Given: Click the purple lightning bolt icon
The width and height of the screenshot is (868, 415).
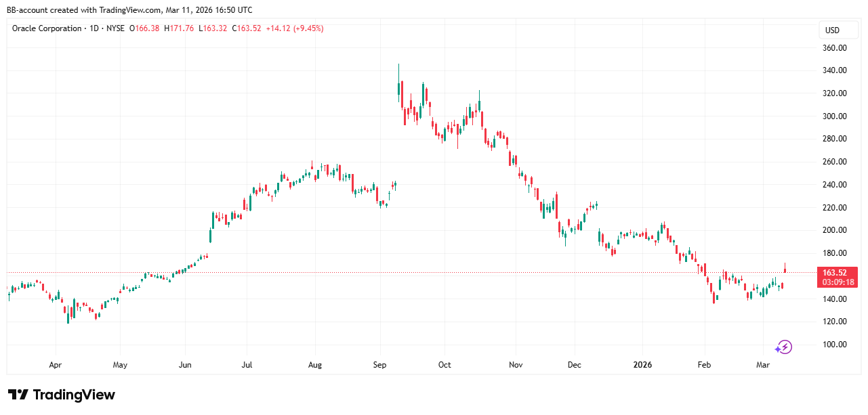Looking at the screenshot, I should click(x=784, y=347).
